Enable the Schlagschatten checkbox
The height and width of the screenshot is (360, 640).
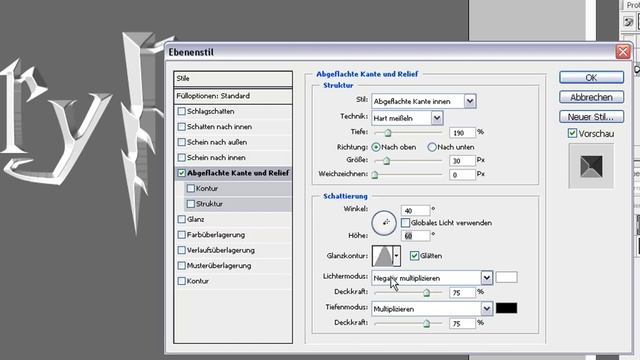182,111
